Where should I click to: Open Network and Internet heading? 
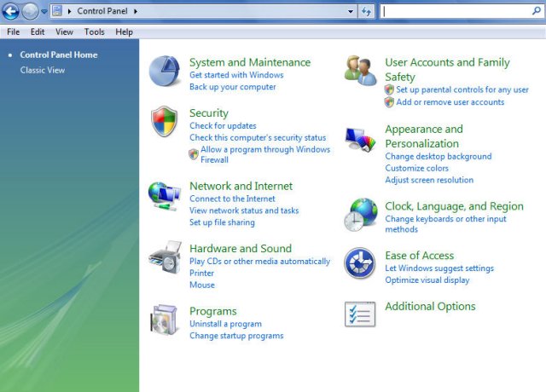coord(241,186)
